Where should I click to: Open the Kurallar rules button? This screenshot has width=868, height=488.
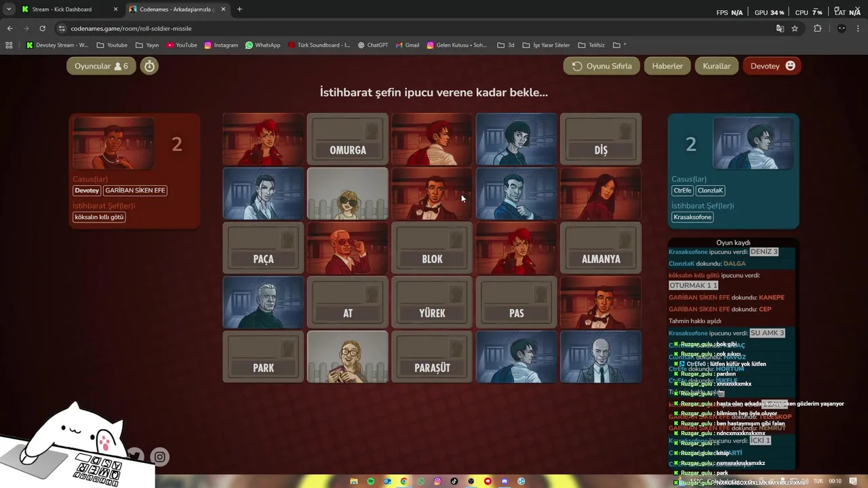(x=716, y=66)
